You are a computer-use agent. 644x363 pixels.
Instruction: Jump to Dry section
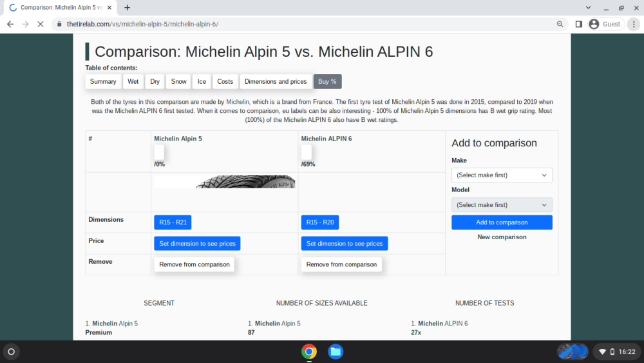click(155, 81)
